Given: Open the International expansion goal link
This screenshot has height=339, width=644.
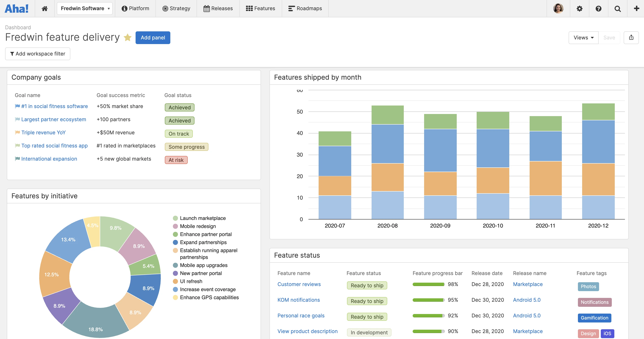Looking at the screenshot, I should point(49,159).
